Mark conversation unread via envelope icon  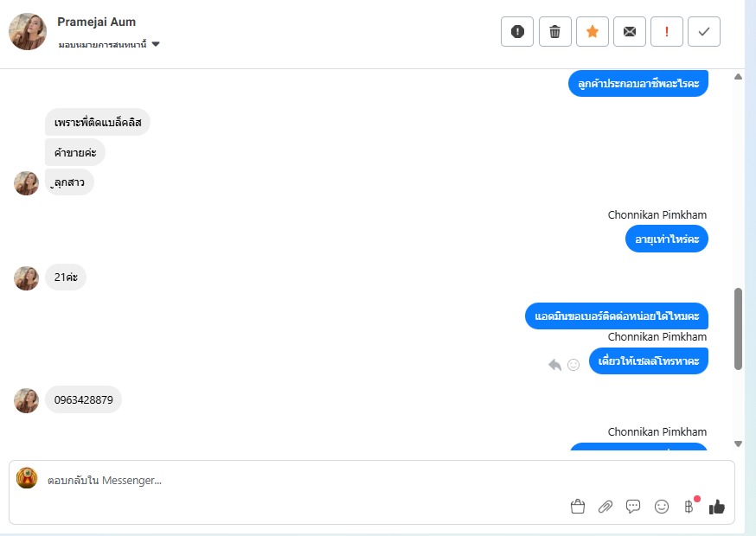629,32
